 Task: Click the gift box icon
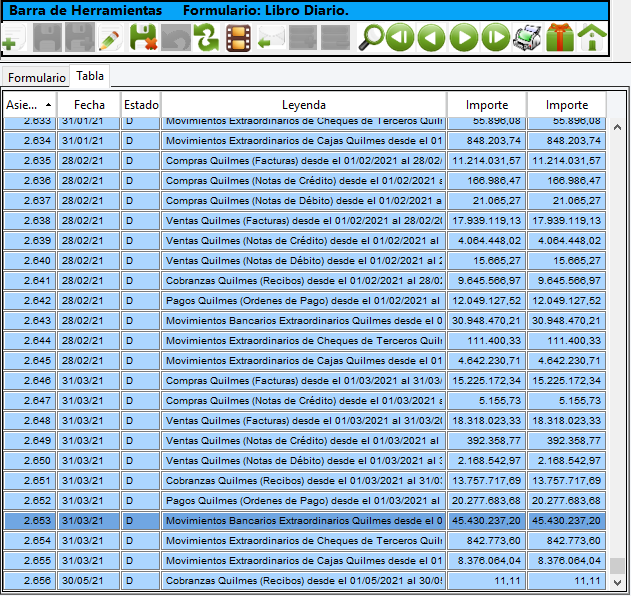click(x=560, y=38)
